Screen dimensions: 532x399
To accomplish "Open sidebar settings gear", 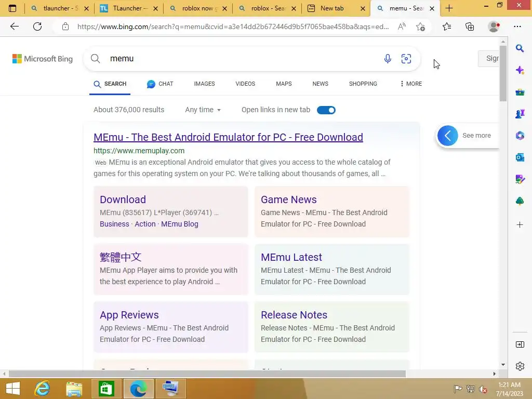I will click(520, 366).
